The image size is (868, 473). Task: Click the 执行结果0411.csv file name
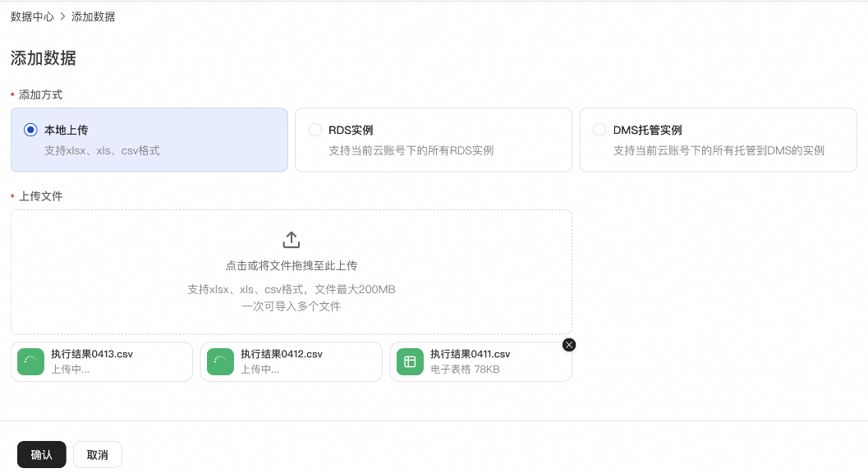tap(470, 354)
